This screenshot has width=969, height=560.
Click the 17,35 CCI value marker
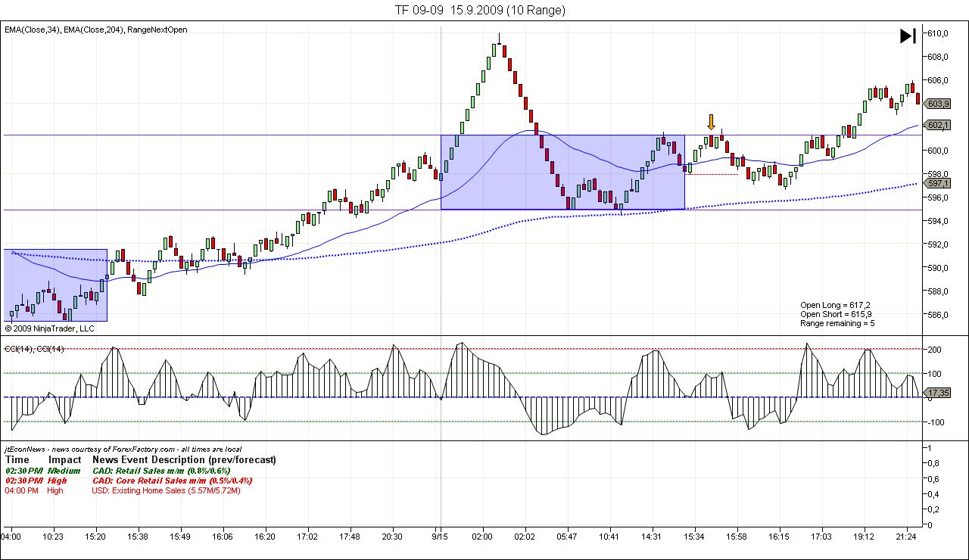[937, 393]
